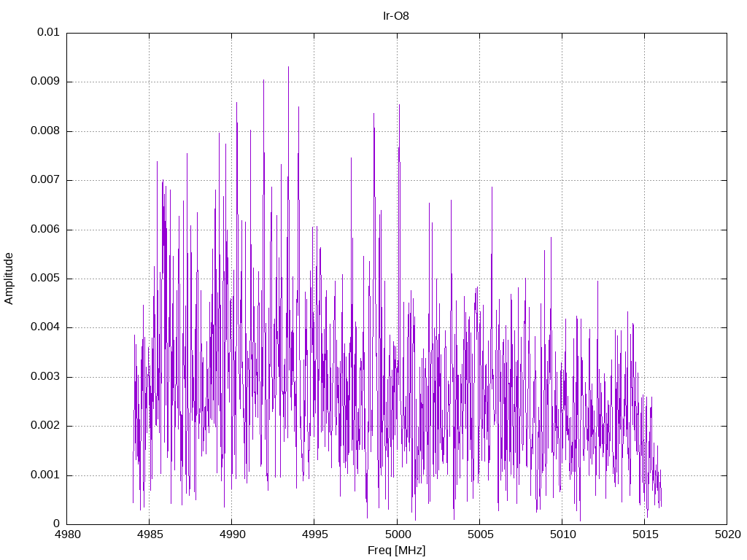Click the y-axis tick label 0.007

pyautogui.click(x=45, y=180)
